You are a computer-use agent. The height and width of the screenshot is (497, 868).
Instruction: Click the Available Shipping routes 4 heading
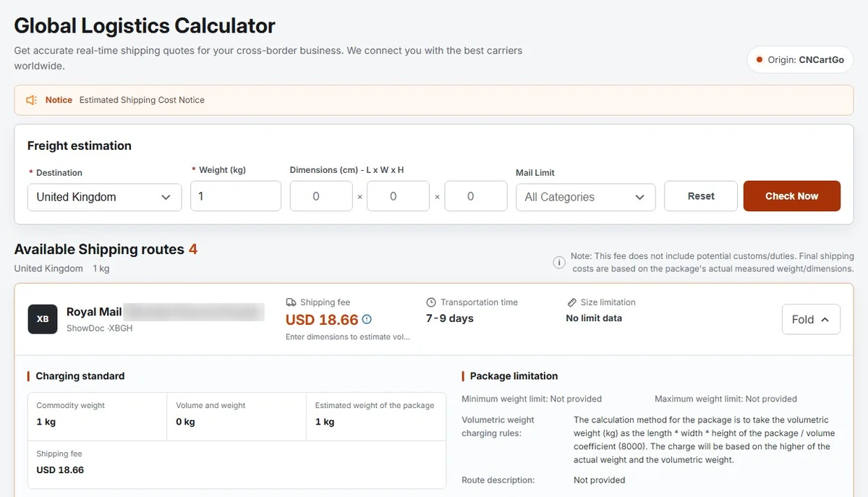click(x=106, y=250)
